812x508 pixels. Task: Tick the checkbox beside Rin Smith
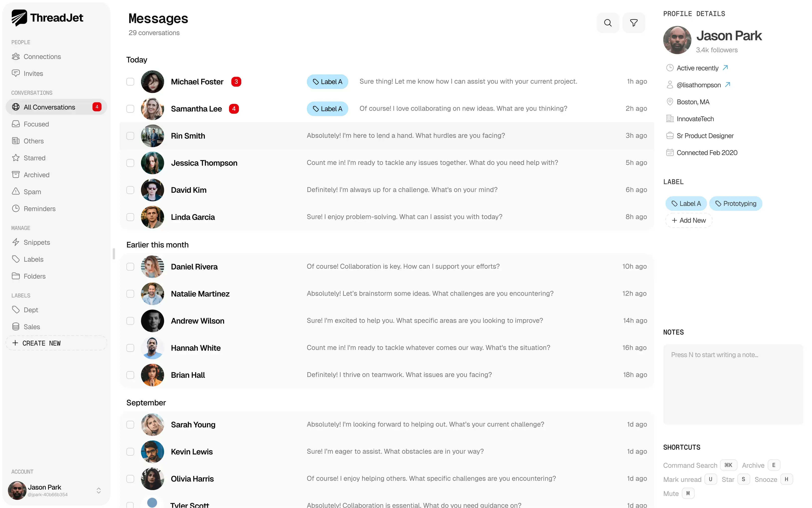(130, 136)
